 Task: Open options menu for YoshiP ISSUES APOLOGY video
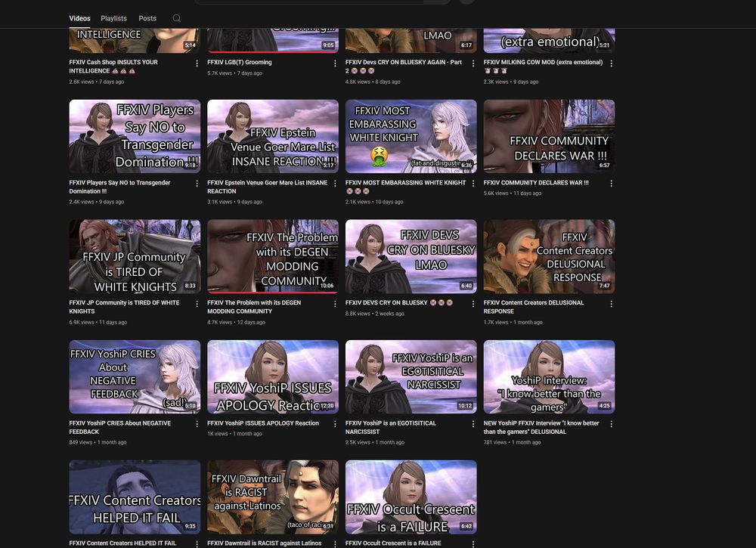335,424
